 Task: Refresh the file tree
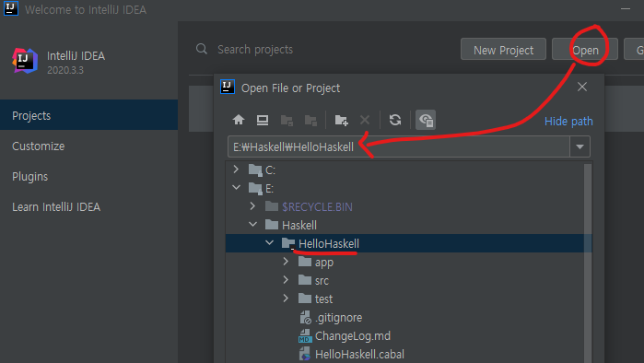coord(395,120)
